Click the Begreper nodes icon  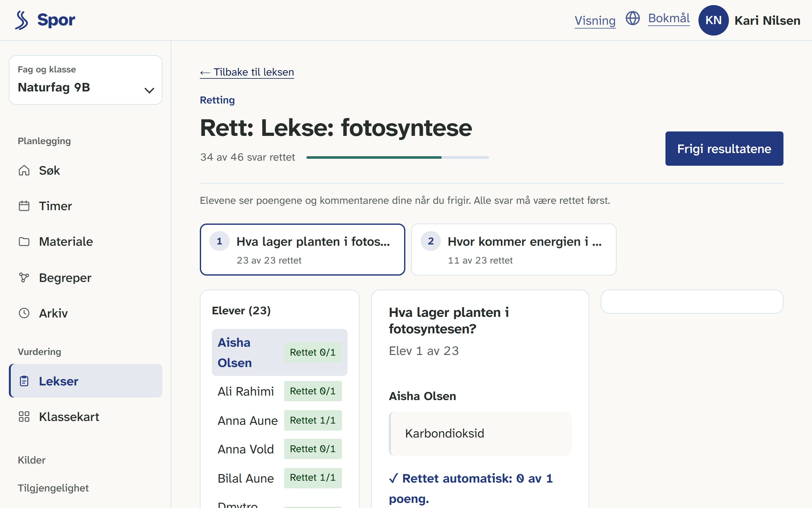(x=24, y=277)
